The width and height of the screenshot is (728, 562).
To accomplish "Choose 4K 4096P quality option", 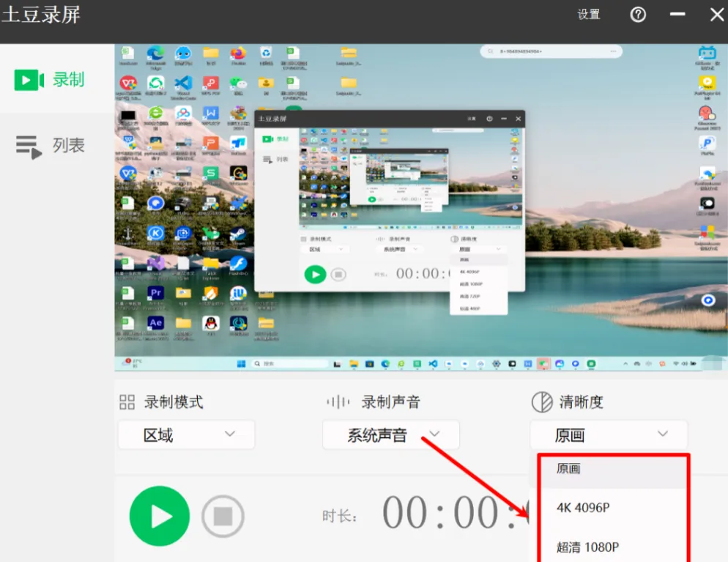I will point(613,508).
